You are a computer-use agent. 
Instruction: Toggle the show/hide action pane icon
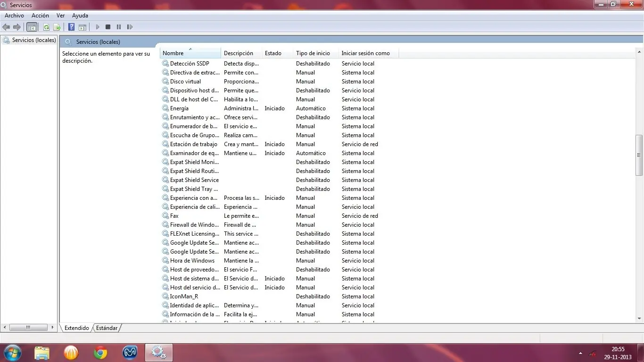[x=83, y=27]
